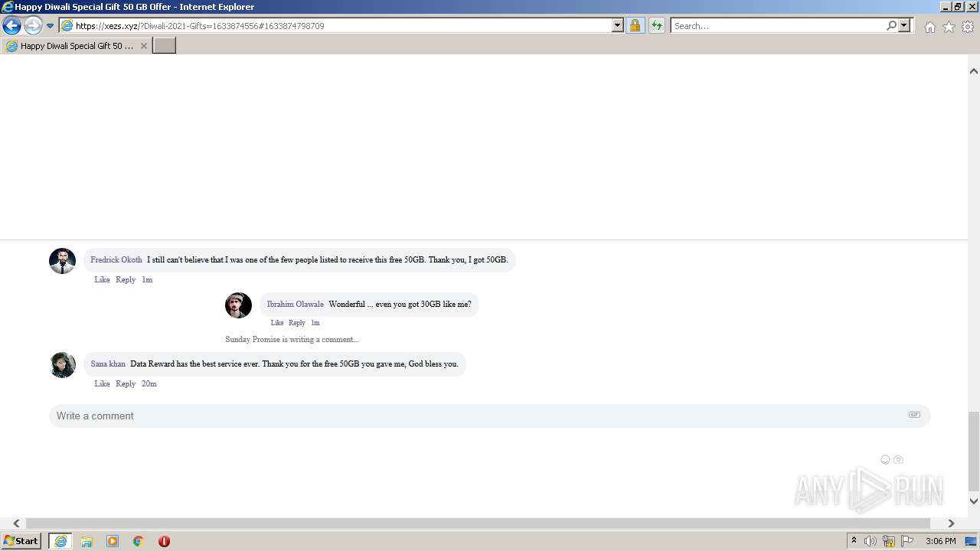Click horizontal scrollbar right arrow
Screen dimensions: 980x551
[951, 523]
